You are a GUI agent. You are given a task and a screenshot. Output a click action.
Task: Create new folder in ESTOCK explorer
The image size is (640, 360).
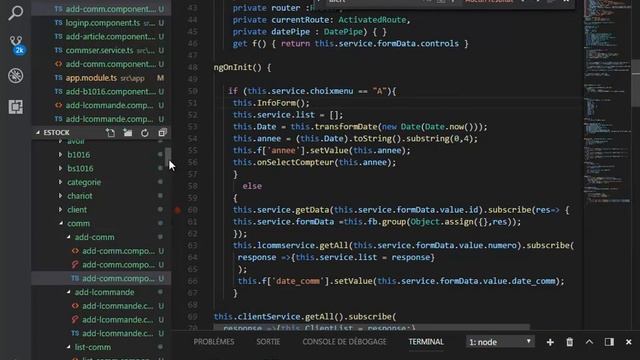[128, 133]
